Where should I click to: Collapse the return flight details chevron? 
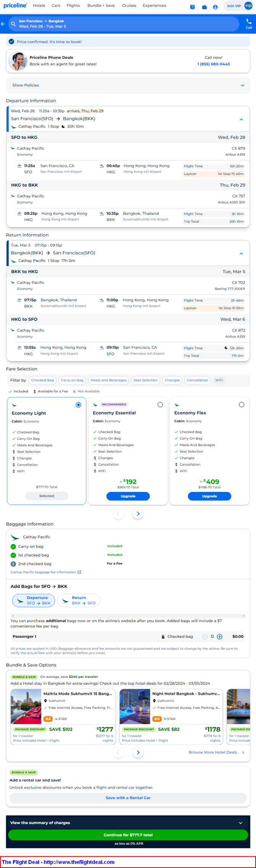(241, 254)
